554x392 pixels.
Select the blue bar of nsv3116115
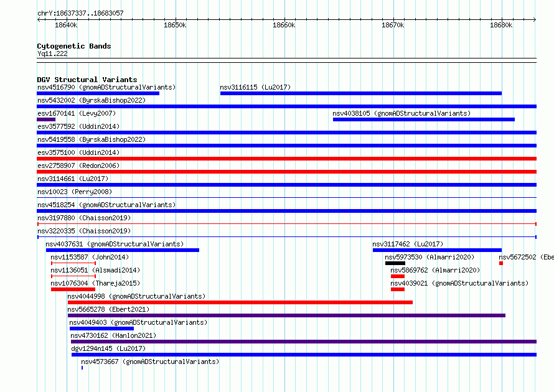point(361,93)
